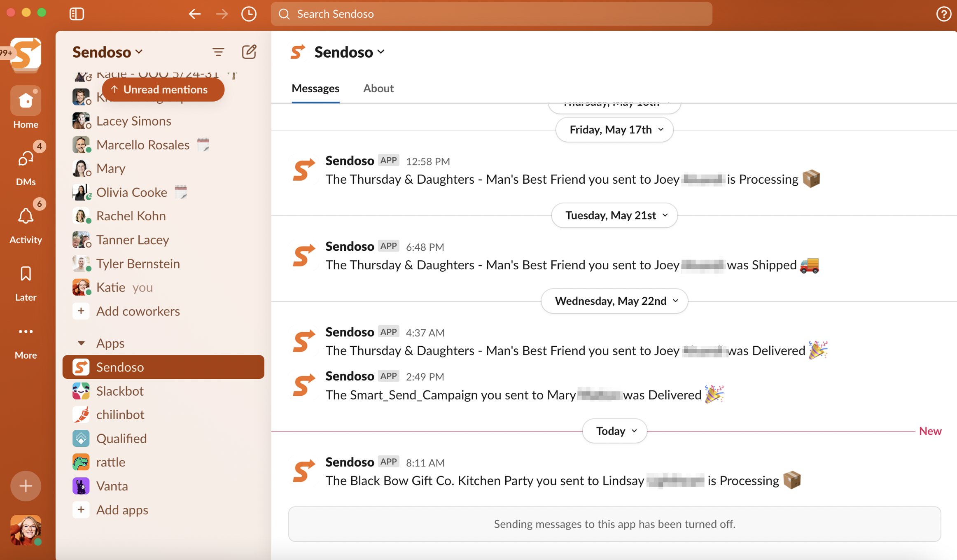957x560 pixels.
Task: Switch to the About tab
Action: pyautogui.click(x=378, y=88)
